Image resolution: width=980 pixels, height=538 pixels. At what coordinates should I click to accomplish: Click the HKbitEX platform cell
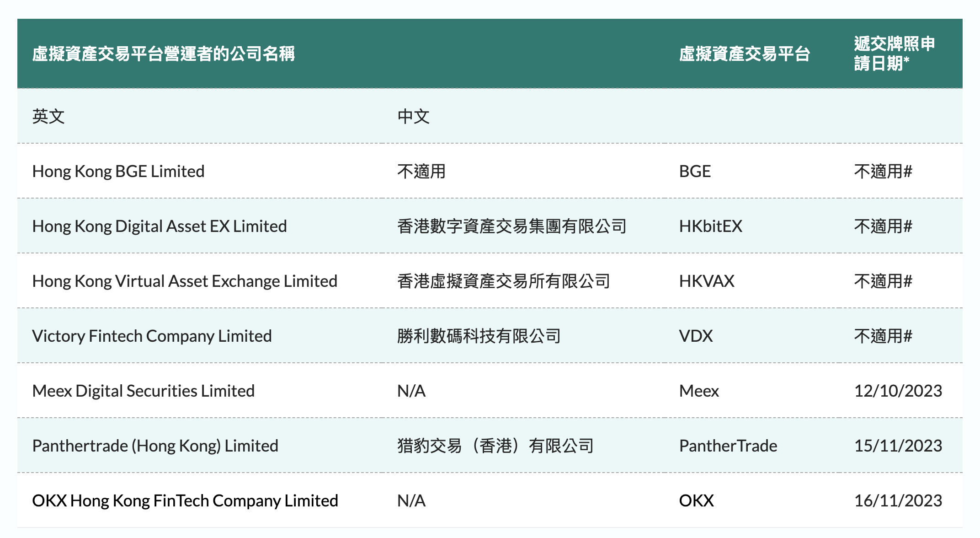click(710, 226)
